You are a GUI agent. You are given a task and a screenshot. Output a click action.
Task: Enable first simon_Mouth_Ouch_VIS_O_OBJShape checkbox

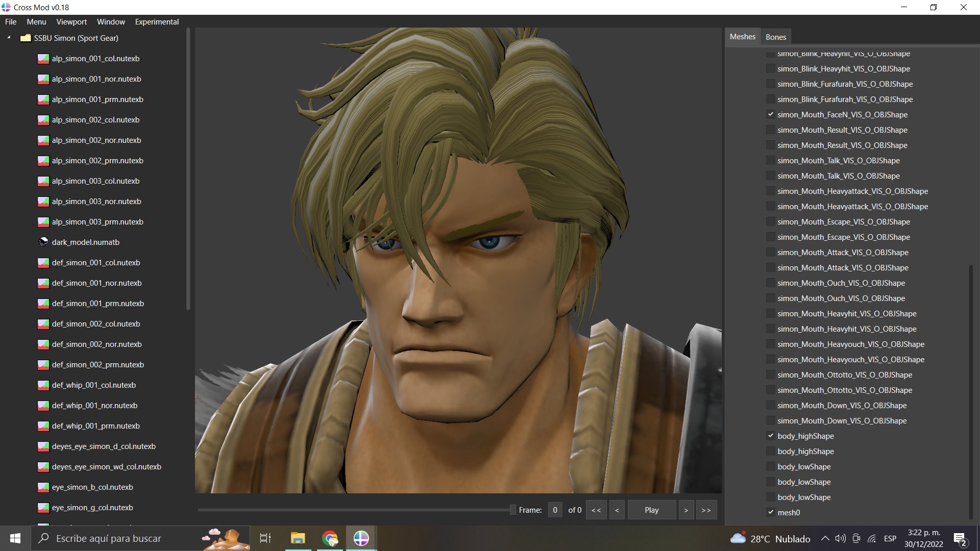pyautogui.click(x=771, y=283)
